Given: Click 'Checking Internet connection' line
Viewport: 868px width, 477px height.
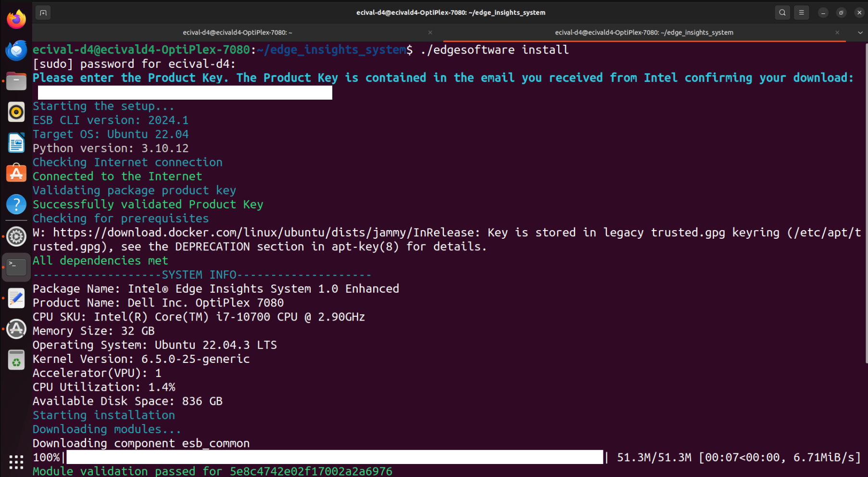Looking at the screenshot, I should (x=127, y=163).
